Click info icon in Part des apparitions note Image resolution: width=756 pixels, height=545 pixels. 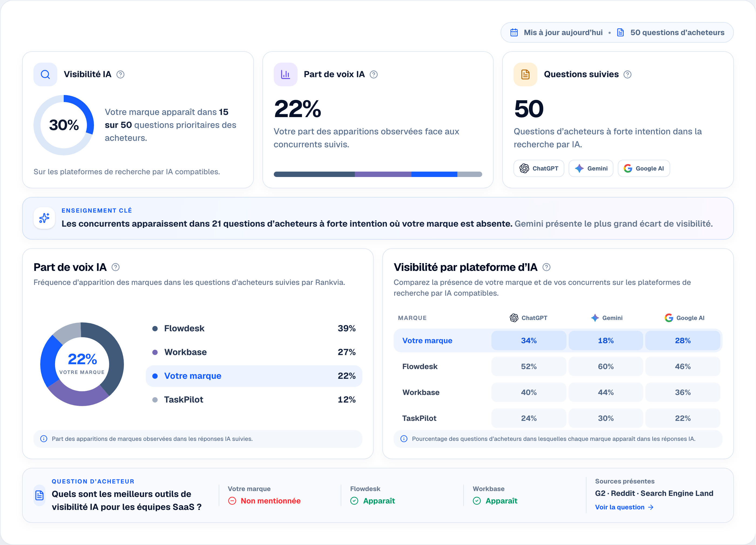coord(44,439)
